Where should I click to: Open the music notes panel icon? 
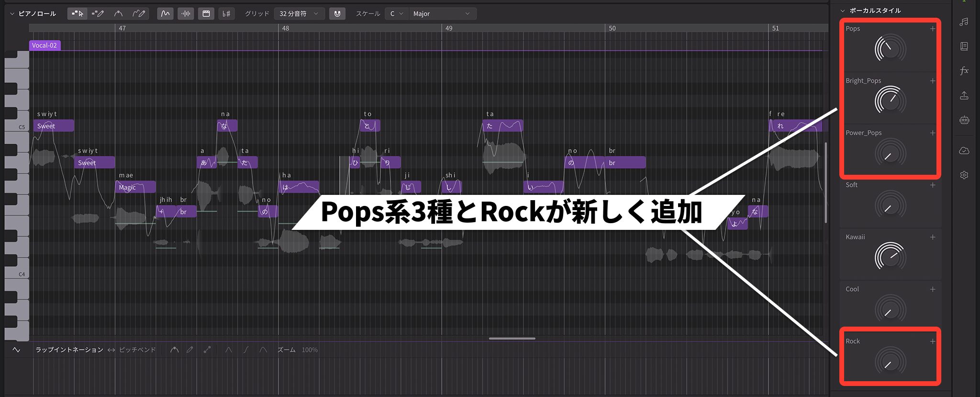[964, 22]
